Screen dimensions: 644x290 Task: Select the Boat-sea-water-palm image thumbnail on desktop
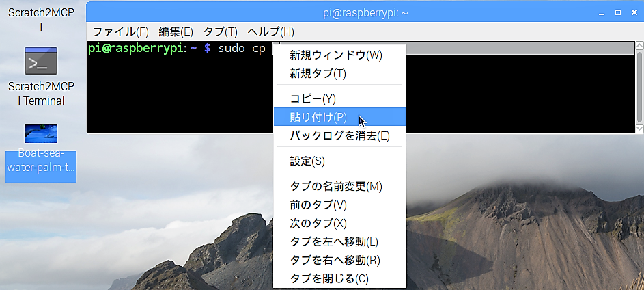(x=41, y=133)
